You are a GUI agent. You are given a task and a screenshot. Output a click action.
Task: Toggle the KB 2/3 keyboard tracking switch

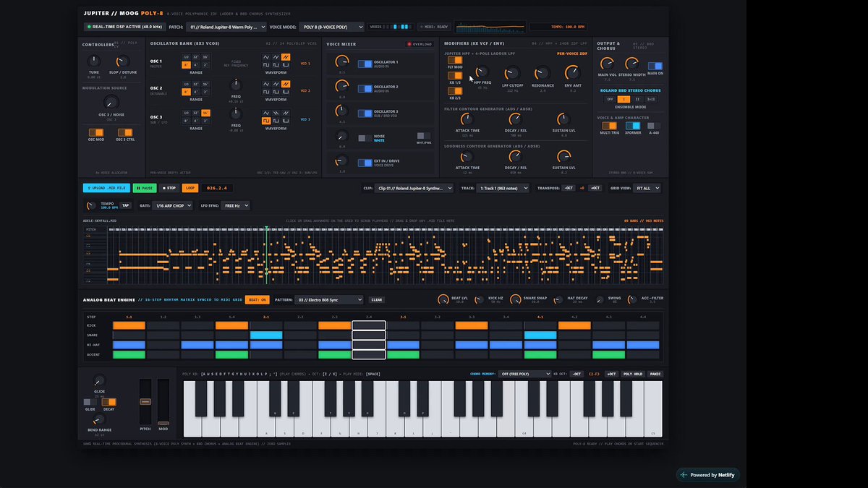point(455,91)
